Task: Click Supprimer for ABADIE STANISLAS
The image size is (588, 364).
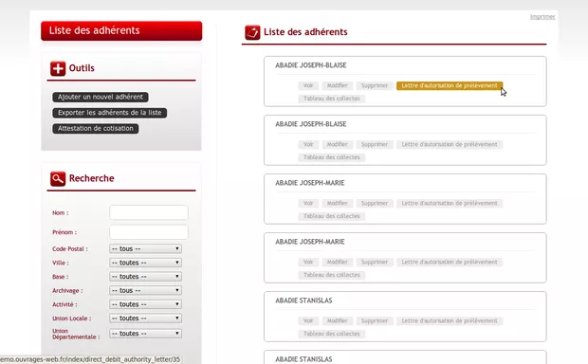Action: click(375, 321)
